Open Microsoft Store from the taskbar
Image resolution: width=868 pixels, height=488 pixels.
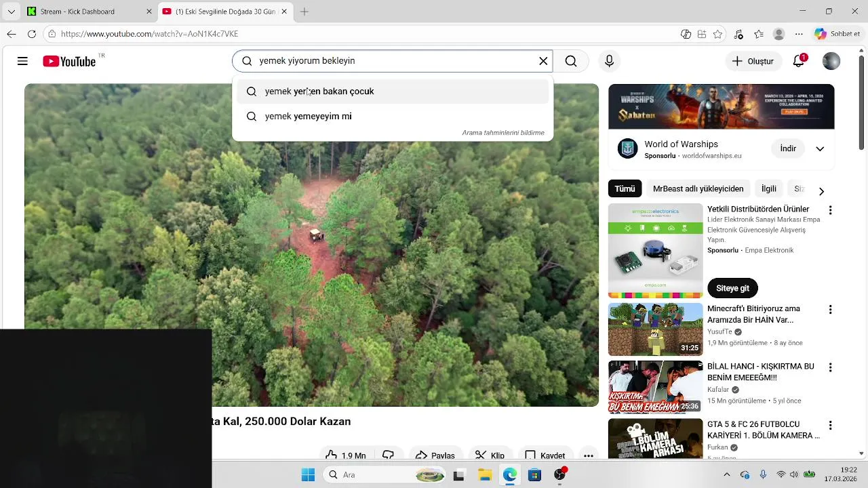coord(534,474)
